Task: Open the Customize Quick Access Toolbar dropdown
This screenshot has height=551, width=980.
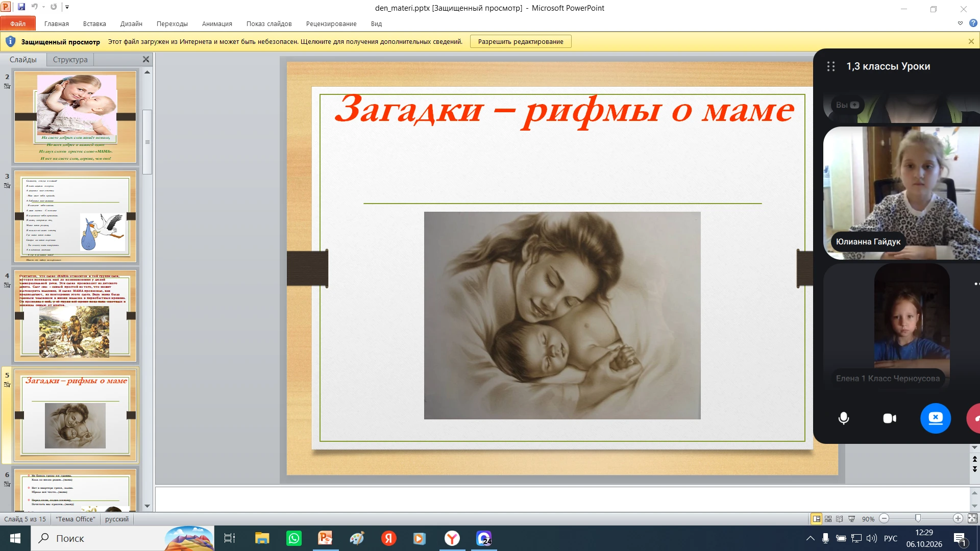Action: [x=67, y=8]
